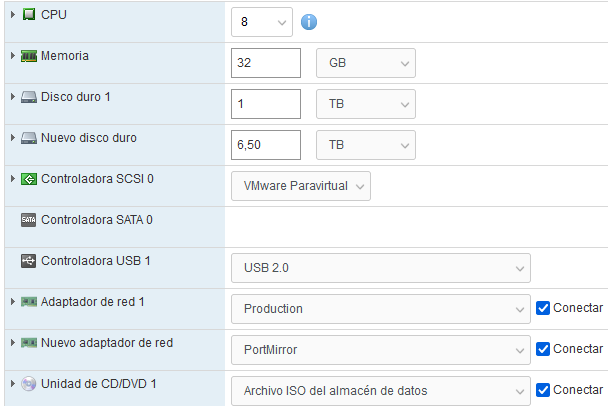The width and height of the screenshot is (608, 406).
Task: Click the Controladora SCSI 0 icon
Action: pyautogui.click(x=29, y=179)
